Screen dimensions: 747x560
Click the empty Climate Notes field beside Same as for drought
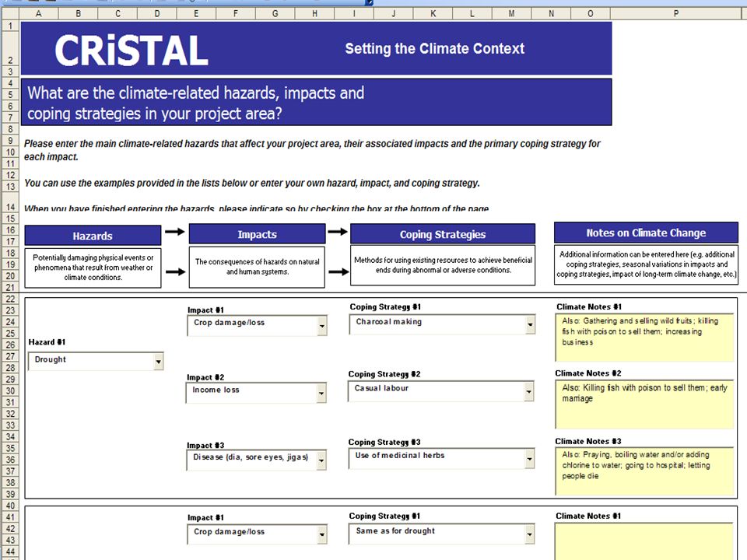click(x=644, y=542)
